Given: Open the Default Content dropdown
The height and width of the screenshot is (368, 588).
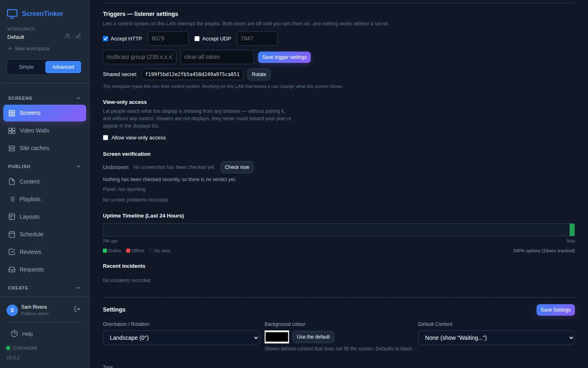Looking at the screenshot, I should (497, 338).
